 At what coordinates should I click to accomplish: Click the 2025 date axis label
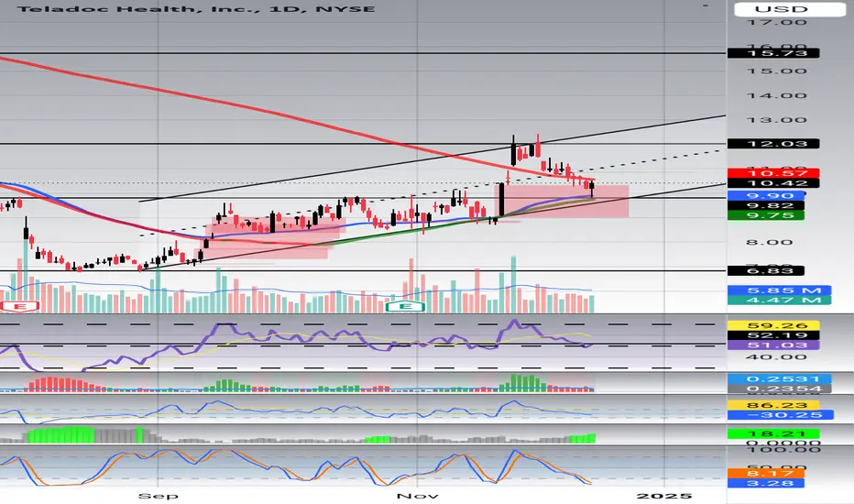pyautogui.click(x=664, y=496)
